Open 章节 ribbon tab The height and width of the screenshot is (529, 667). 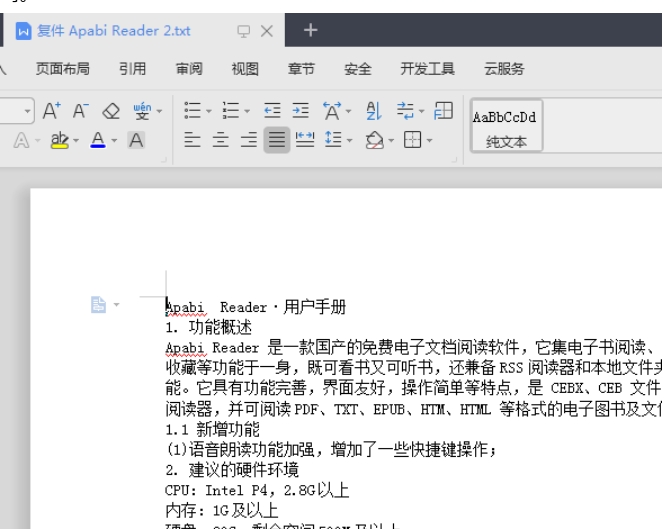coord(301,68)
